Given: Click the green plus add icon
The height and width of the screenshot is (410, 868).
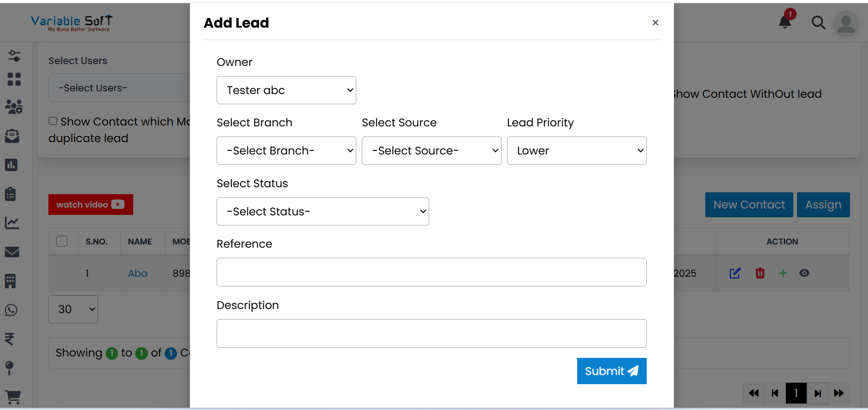Looking at the screenshot, I should click(x=783, y=273).
